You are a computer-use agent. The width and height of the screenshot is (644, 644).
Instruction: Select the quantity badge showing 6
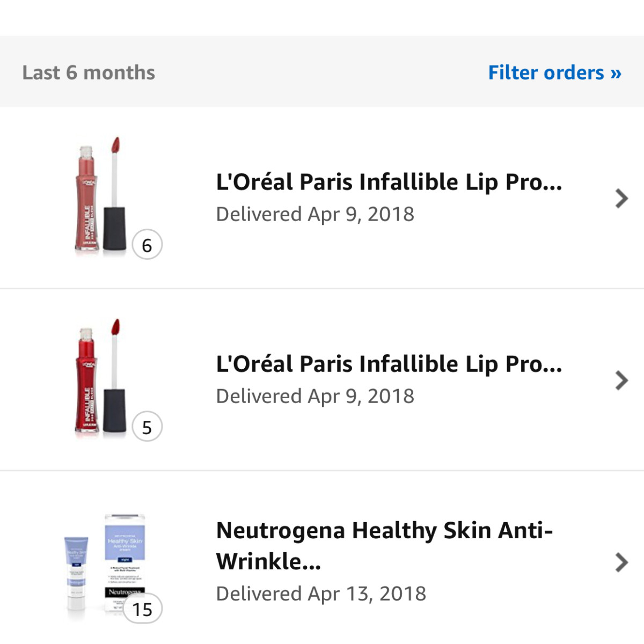click(x=147, y=245)
